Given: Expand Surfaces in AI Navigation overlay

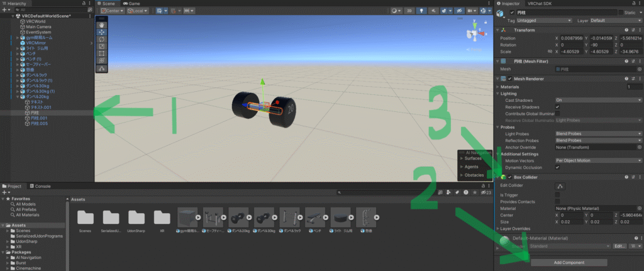Looking at the screenshot, I should click(x=462, y=158).
